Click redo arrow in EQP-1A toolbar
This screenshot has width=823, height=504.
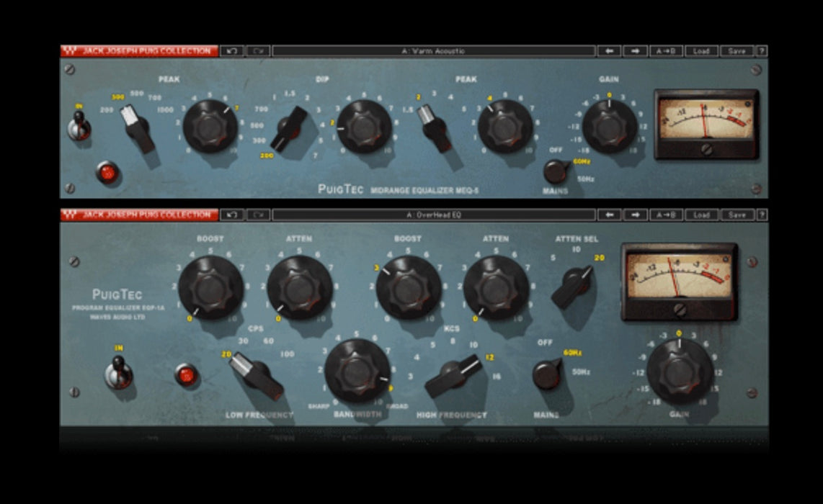[x=258, y=215]
